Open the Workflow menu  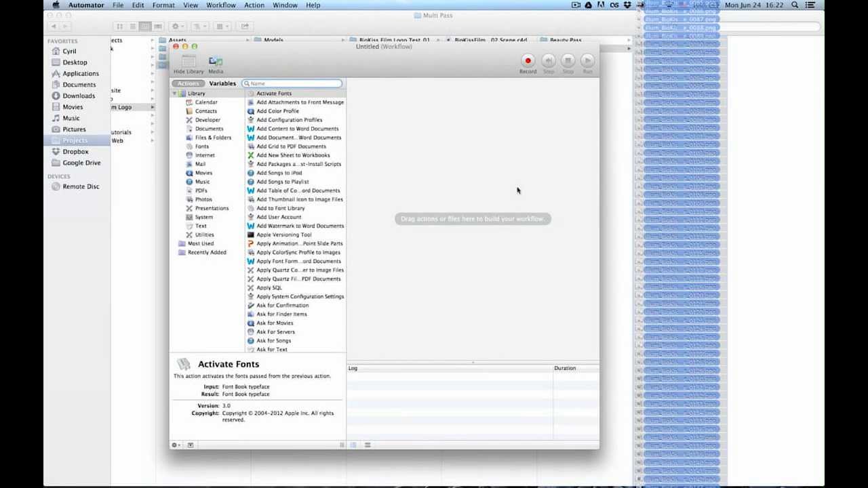[221, 5]
